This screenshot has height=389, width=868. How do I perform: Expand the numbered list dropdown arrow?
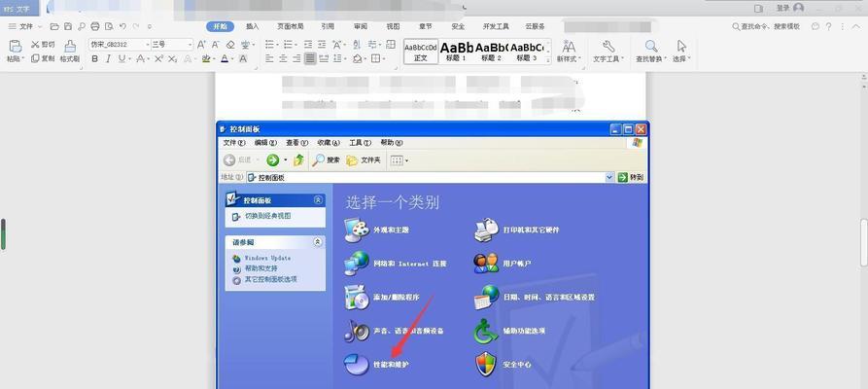tap(295, 45)
